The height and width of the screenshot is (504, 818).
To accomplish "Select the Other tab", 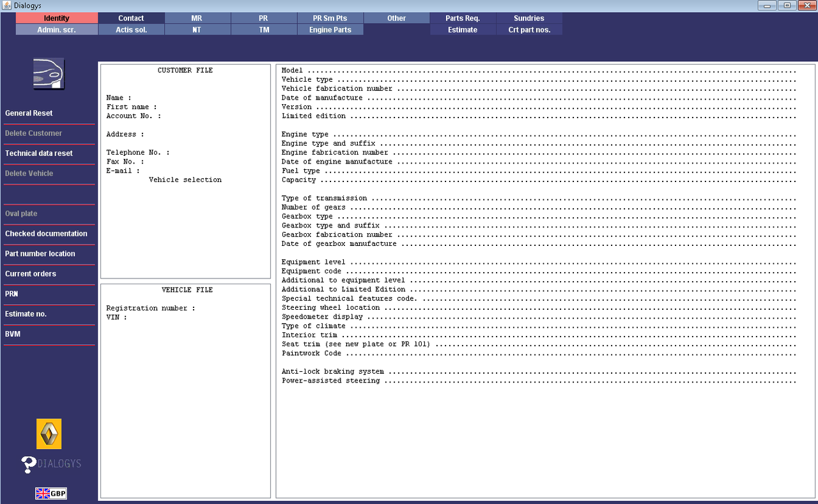I will click(396, 18).
